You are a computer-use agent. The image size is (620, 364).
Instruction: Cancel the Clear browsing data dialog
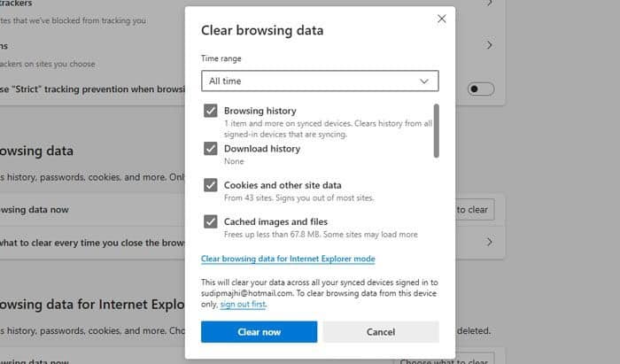[381, 331]
